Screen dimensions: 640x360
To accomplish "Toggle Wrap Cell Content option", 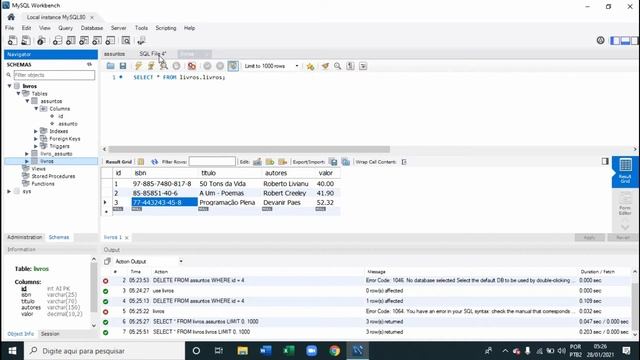I will [x=404, y=162].
